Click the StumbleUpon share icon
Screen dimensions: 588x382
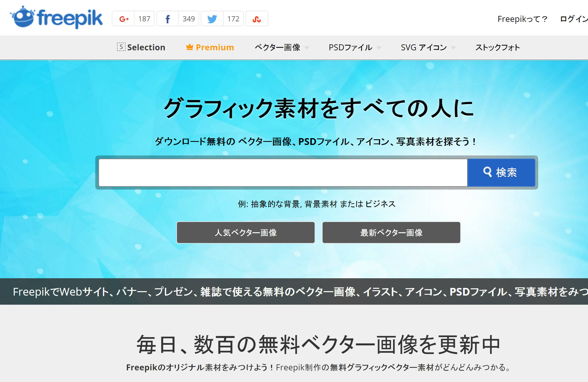[257, 19]
